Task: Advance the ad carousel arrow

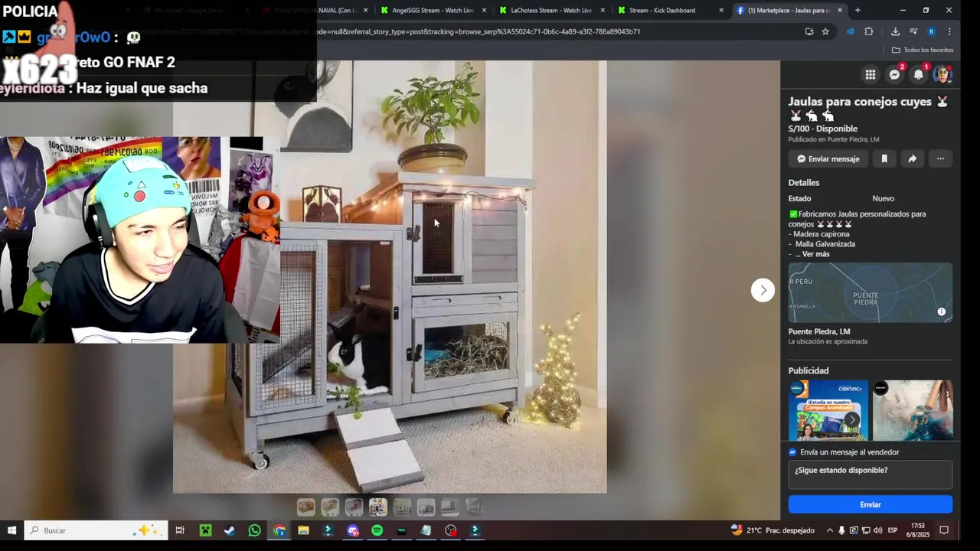Action: 851,419
